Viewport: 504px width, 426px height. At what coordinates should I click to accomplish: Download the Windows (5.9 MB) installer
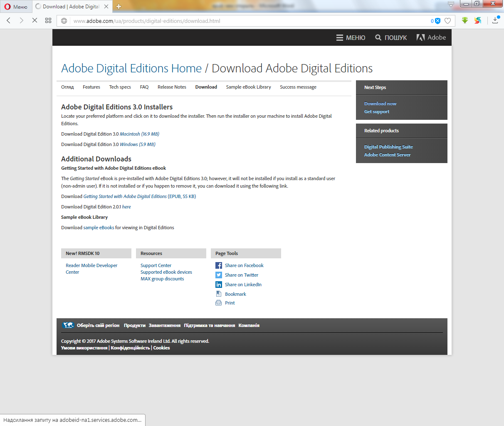pos(137,144)
